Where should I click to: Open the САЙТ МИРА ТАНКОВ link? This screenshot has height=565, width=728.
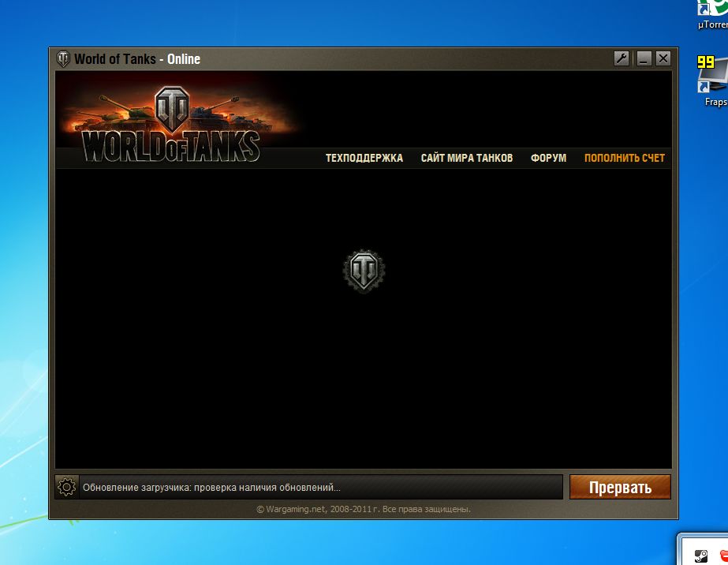coord(467,158)
